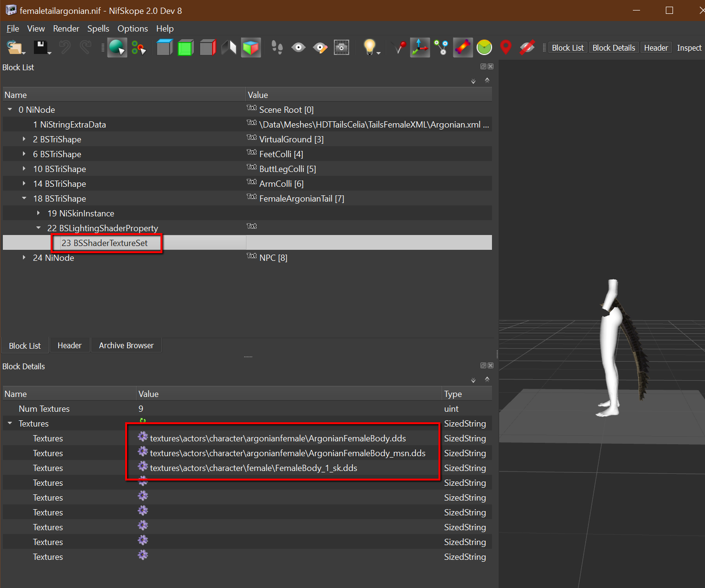Screen dimensions: 705x588
Task: Click the Block List toolbar button
Action: tap(568, 48)
